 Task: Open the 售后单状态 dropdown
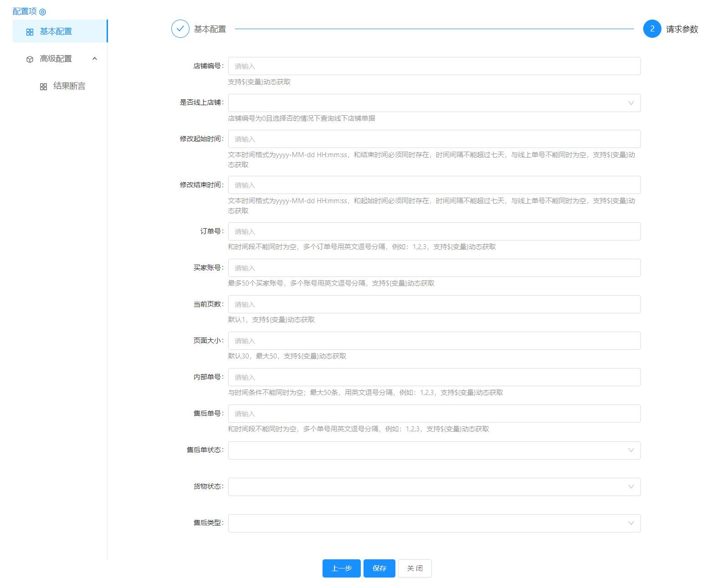coord(434,450)
